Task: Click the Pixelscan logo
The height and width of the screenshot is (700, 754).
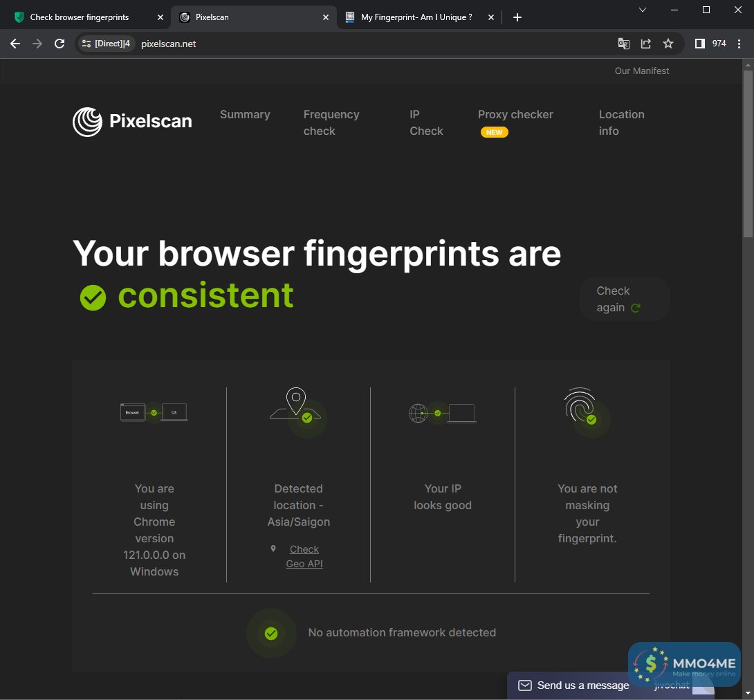Action: click(132, 122)
